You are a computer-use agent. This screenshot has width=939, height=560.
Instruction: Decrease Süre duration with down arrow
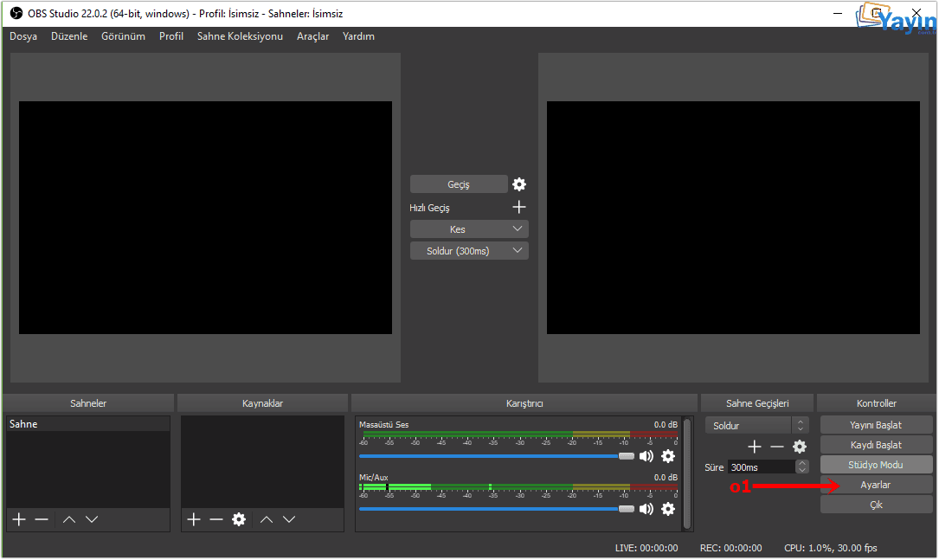coord(802,470)
